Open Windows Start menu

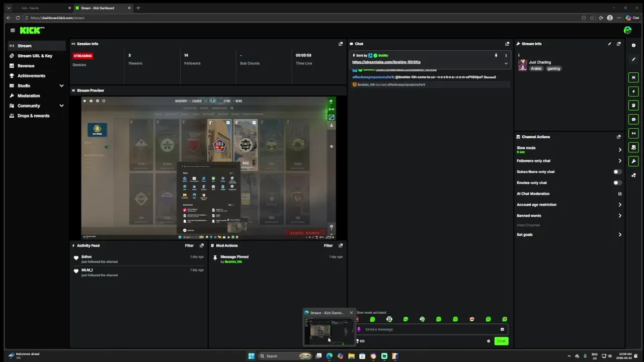point(251,356)
